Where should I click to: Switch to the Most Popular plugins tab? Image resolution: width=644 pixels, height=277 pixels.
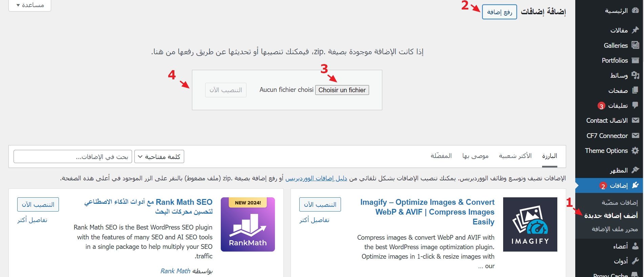point(515,156)
